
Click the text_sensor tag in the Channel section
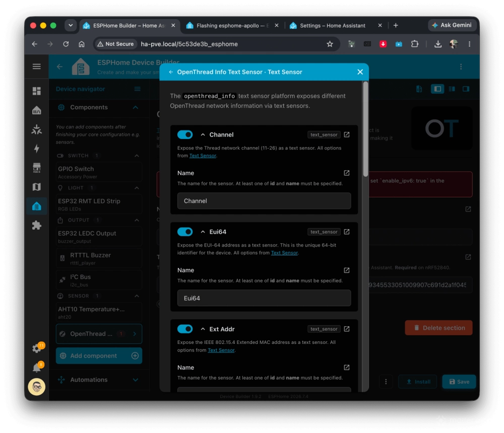(x=324, y=134)
